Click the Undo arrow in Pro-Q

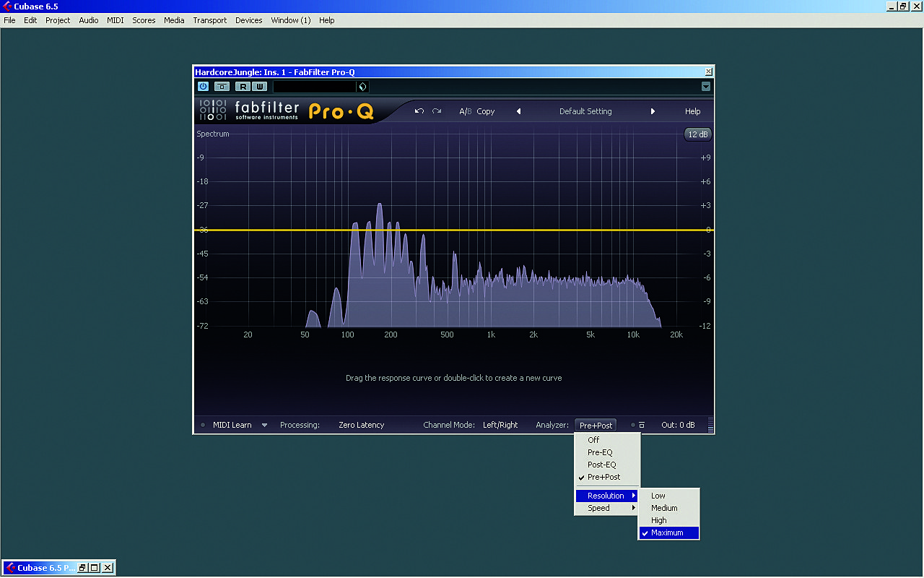click(419, 111)
